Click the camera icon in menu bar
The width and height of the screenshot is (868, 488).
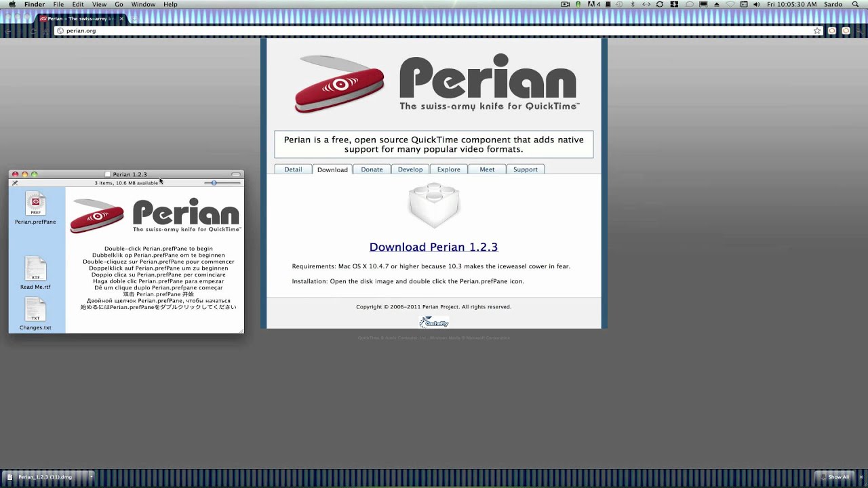[566, 4]
